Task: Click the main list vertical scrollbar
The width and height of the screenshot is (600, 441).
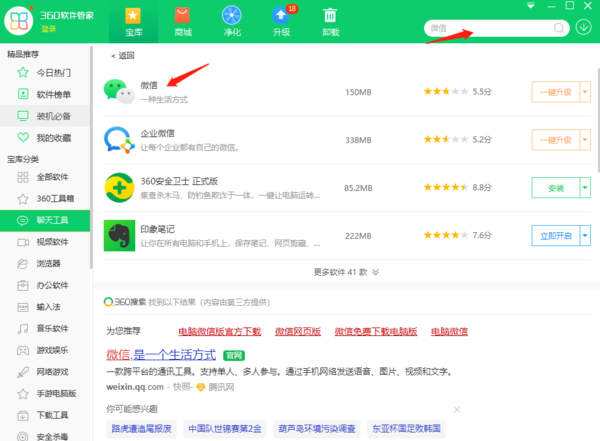Action: (x=598, y=121)
